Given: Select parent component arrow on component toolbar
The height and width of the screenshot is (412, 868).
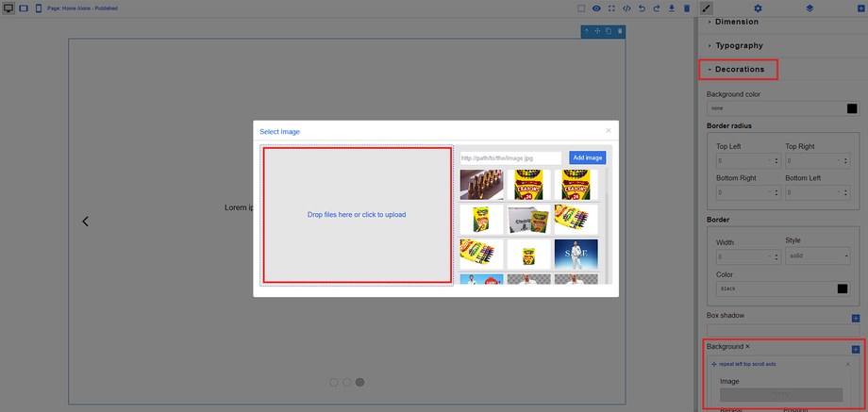Looking at the screenshot, I should tap(587, 31).
